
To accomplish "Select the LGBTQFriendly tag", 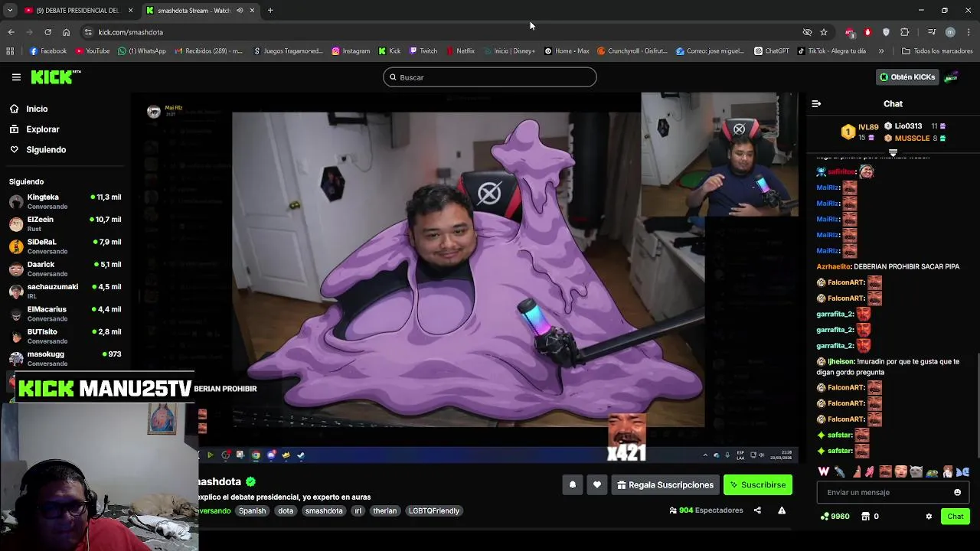I will [434, 510].
